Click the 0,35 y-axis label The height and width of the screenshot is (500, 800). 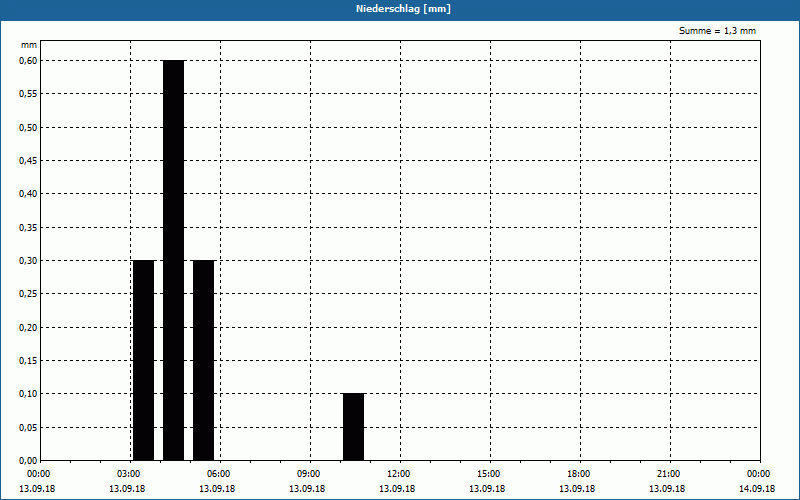tap(29, 228)
